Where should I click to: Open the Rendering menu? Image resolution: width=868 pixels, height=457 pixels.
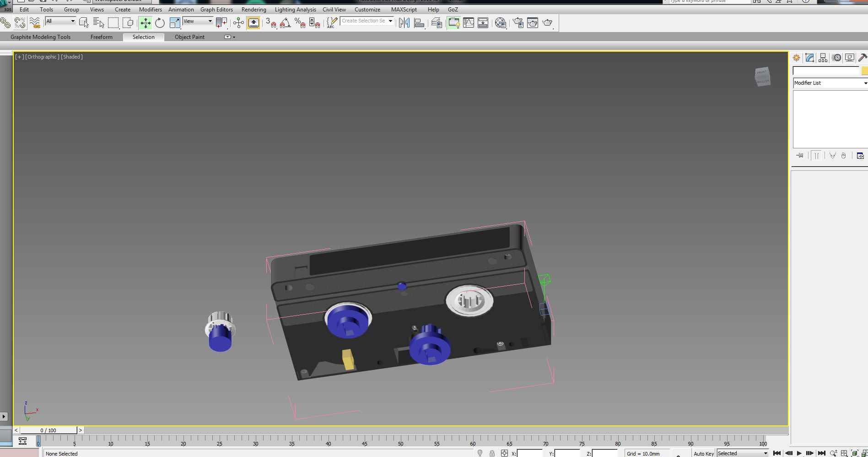[x=253, y=9]
